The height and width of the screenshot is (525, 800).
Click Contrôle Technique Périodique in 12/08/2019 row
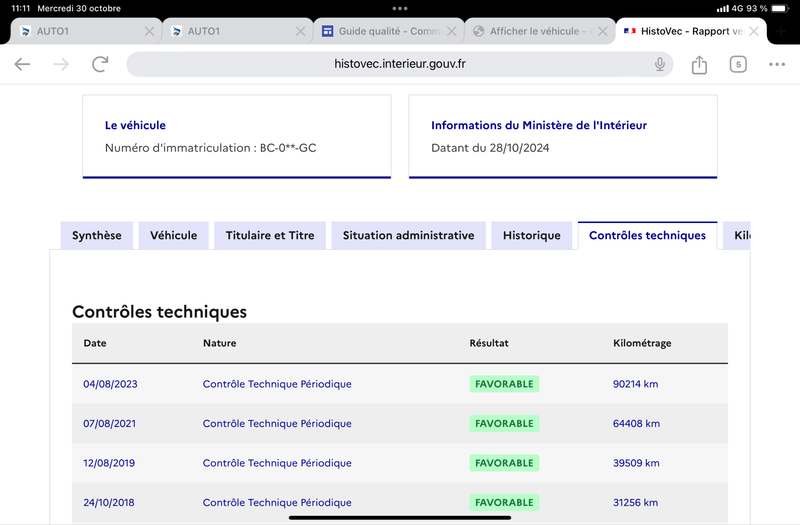pyautogui.click(x=277, y=463)
